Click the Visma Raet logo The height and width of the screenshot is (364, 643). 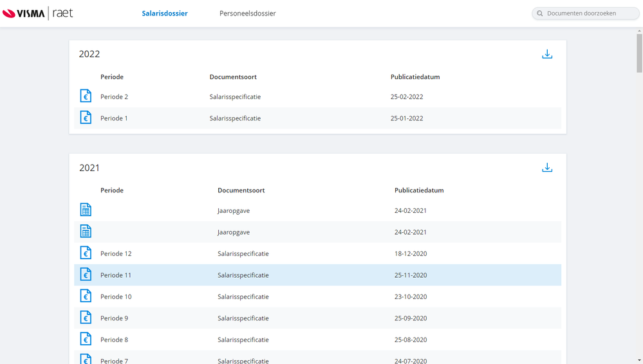coord(37,14)
